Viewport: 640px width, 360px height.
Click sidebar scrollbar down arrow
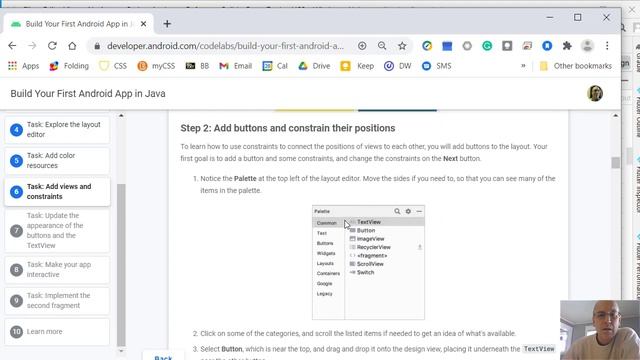click(121, 351)
